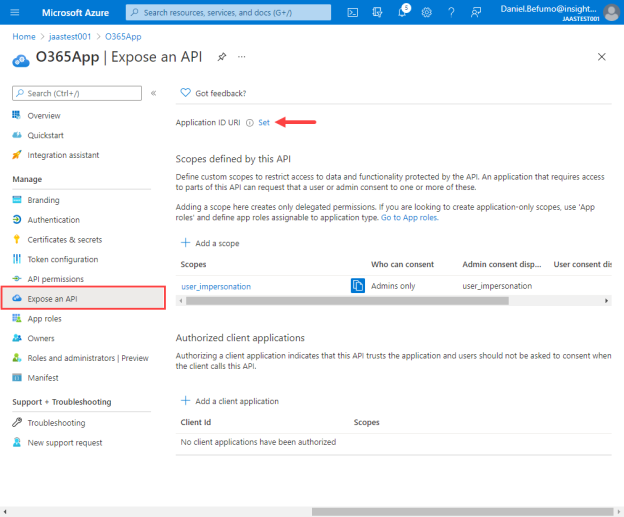Open the directories and subscriptions filter icon
The image size is (624, 517).
(x=377, y=13)
